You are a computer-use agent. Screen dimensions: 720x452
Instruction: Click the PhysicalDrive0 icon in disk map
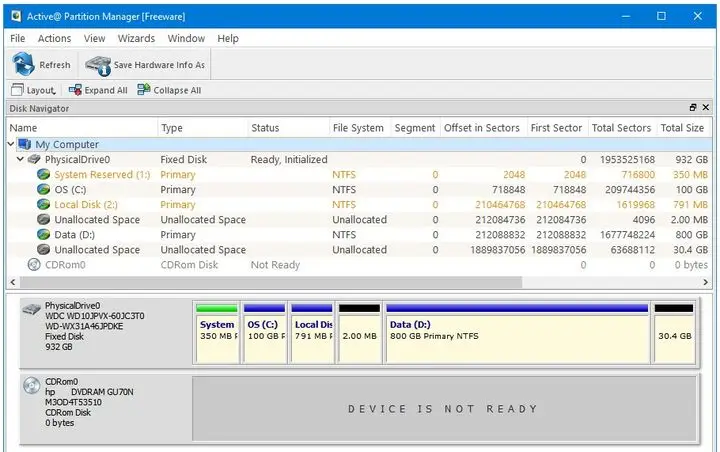click(32, 310)
